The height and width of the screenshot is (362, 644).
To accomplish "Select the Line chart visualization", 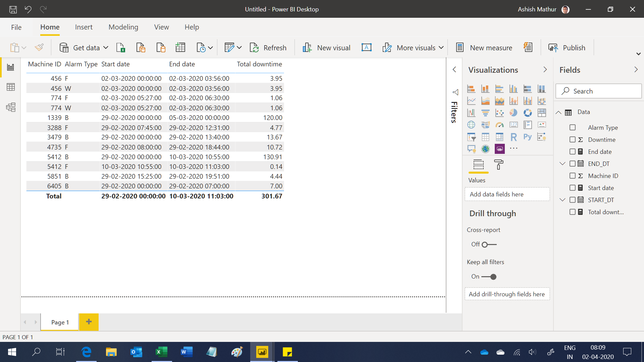I will (x=471, y=101).
